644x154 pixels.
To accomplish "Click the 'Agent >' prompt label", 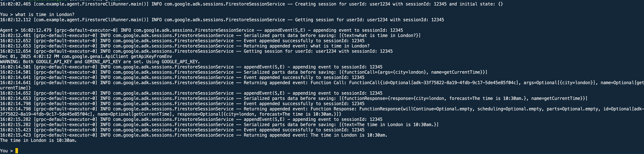I will click(x=9, y=30).
